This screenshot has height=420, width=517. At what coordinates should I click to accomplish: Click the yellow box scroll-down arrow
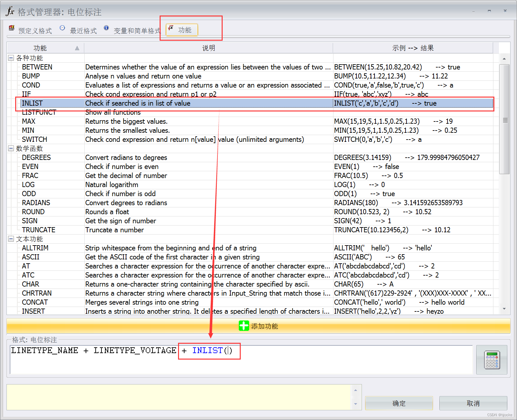(355, 404)
